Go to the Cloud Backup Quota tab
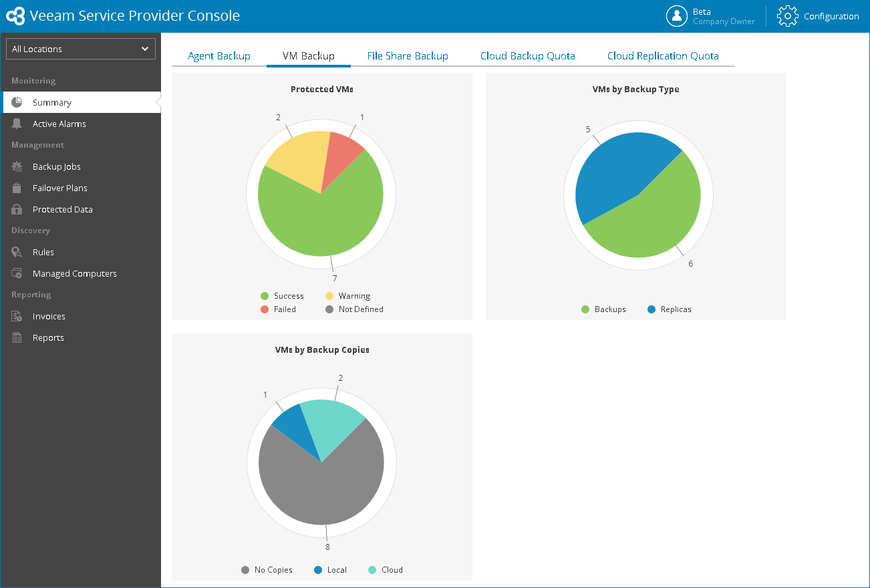The image size is (870, 588). coord(528,56)
